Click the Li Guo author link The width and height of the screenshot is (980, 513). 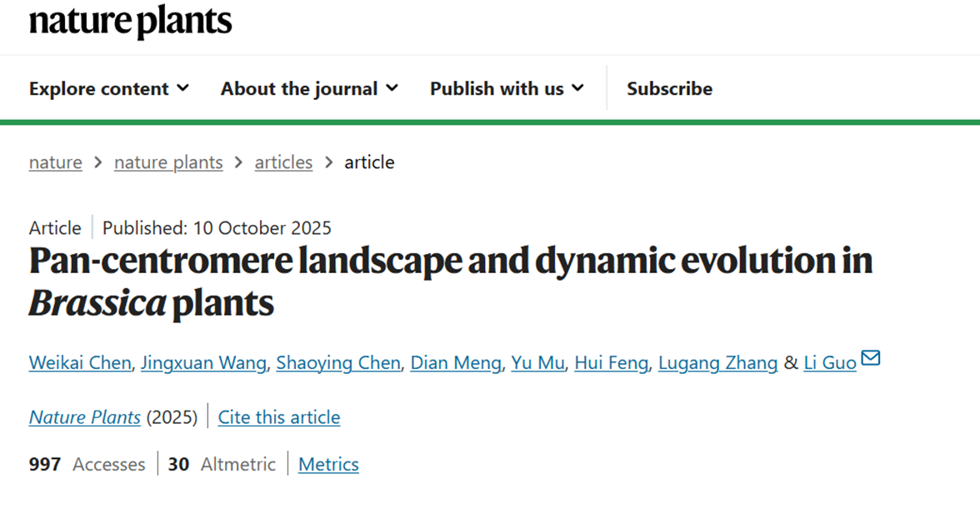point(829,362)
